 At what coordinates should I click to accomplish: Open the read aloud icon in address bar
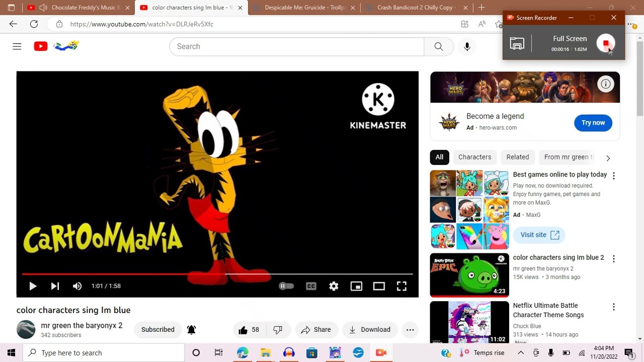(482, 24)
